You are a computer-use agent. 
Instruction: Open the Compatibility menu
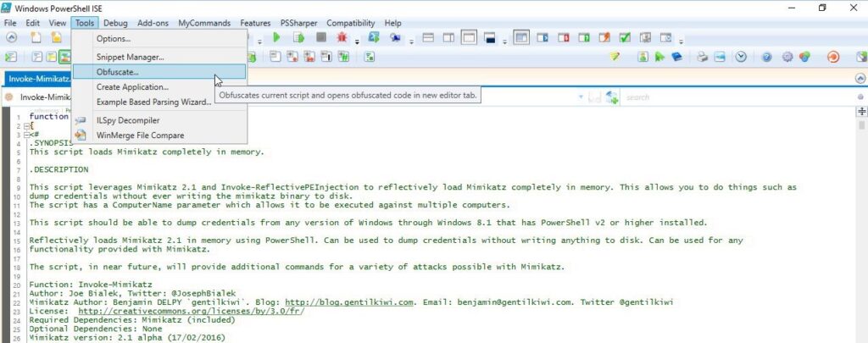[x=350, y=23]
